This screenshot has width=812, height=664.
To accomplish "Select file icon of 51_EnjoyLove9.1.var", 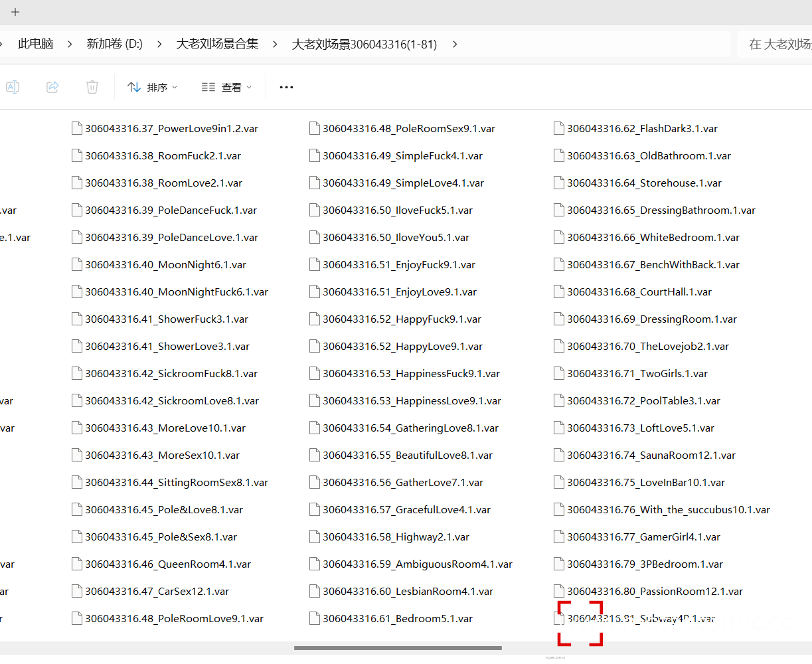I will [315, 291].
